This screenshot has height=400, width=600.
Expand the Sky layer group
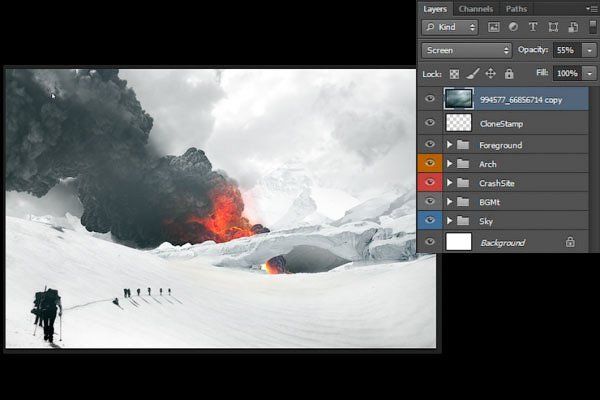pos(450,221)
